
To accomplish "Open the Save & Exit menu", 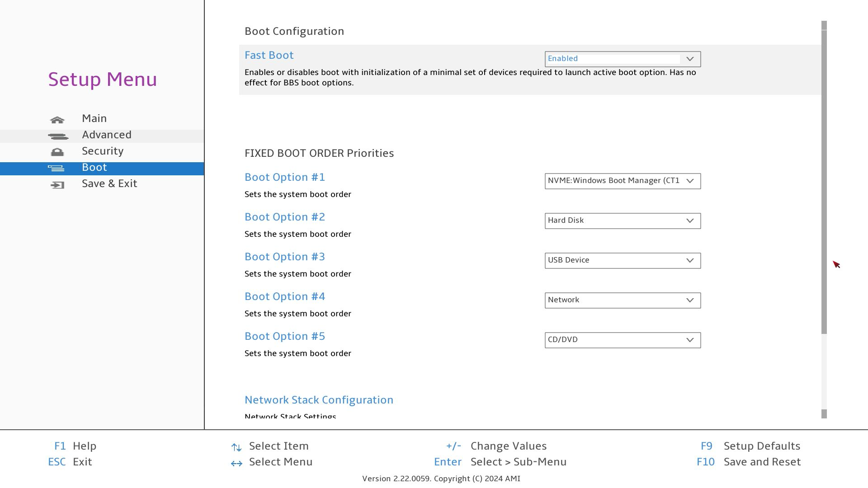I will click(109, 184).
